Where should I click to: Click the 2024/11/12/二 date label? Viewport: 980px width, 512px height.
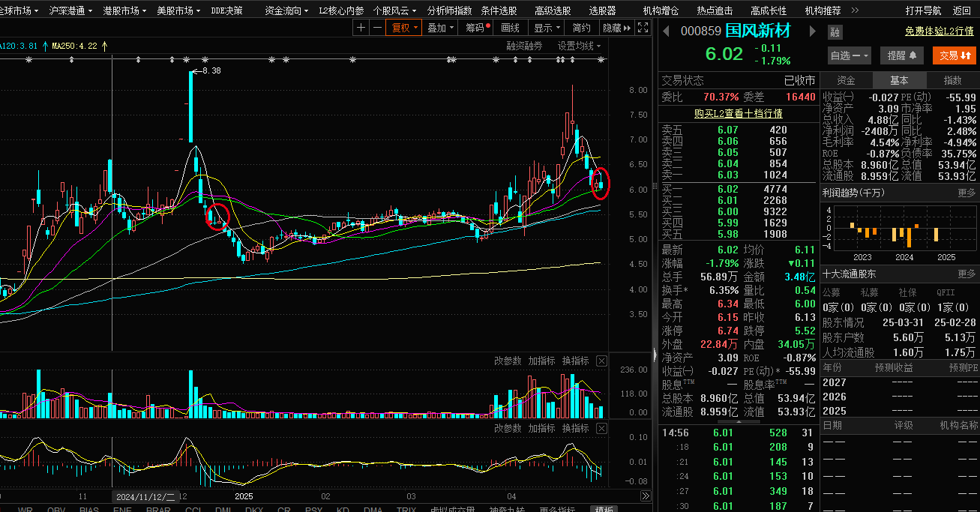pos(145,496)
